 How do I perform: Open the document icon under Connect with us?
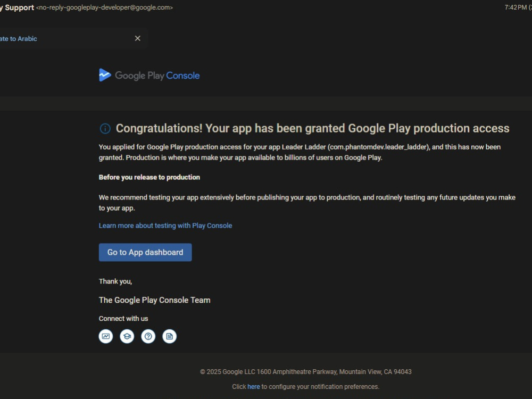[169, 336]
